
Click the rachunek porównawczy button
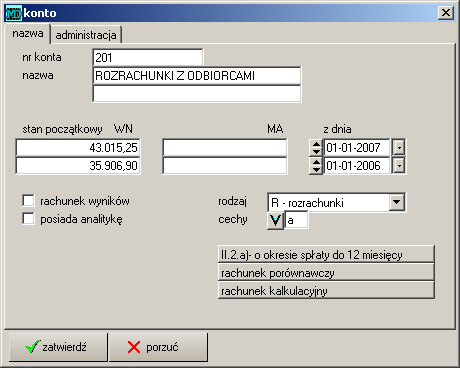coord(326,272)
